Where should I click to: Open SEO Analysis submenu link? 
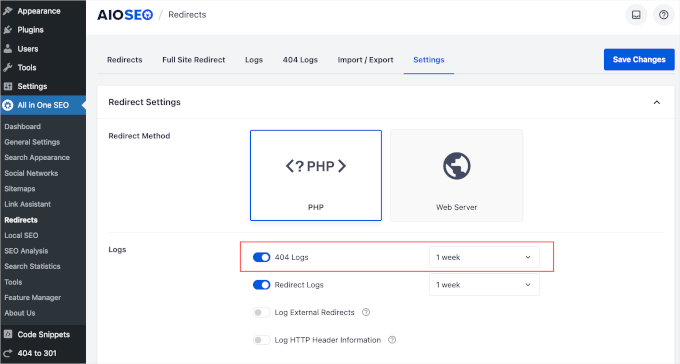point(26,251)
